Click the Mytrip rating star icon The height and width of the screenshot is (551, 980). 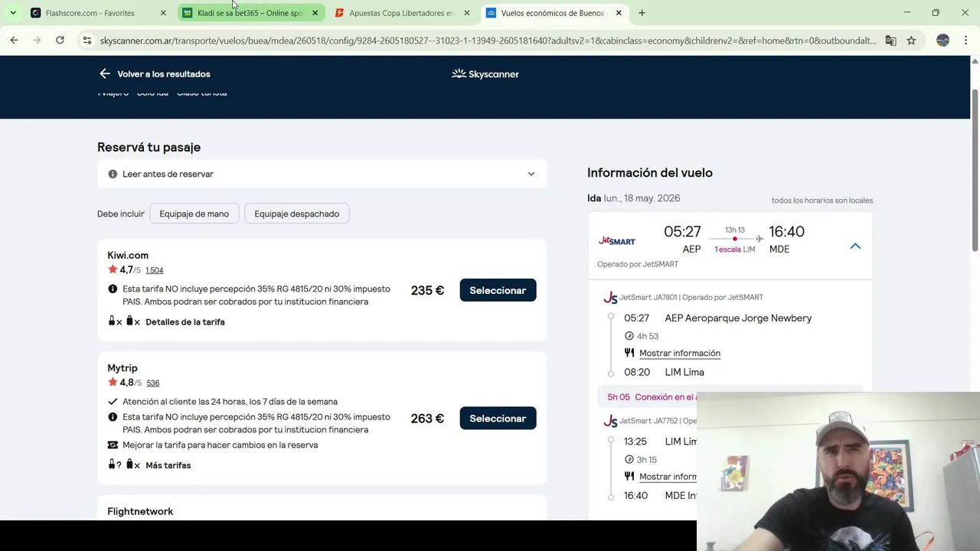coord(113,382)
